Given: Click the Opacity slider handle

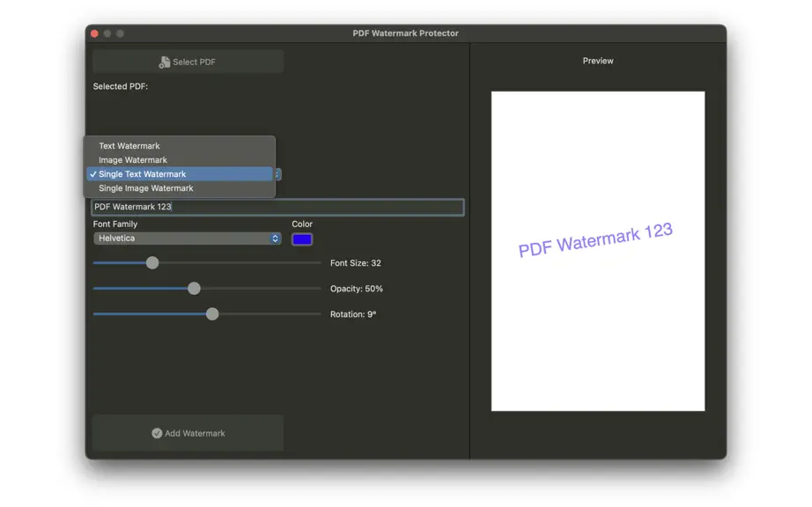Looking at the screenshot, I should pos(194,289).
